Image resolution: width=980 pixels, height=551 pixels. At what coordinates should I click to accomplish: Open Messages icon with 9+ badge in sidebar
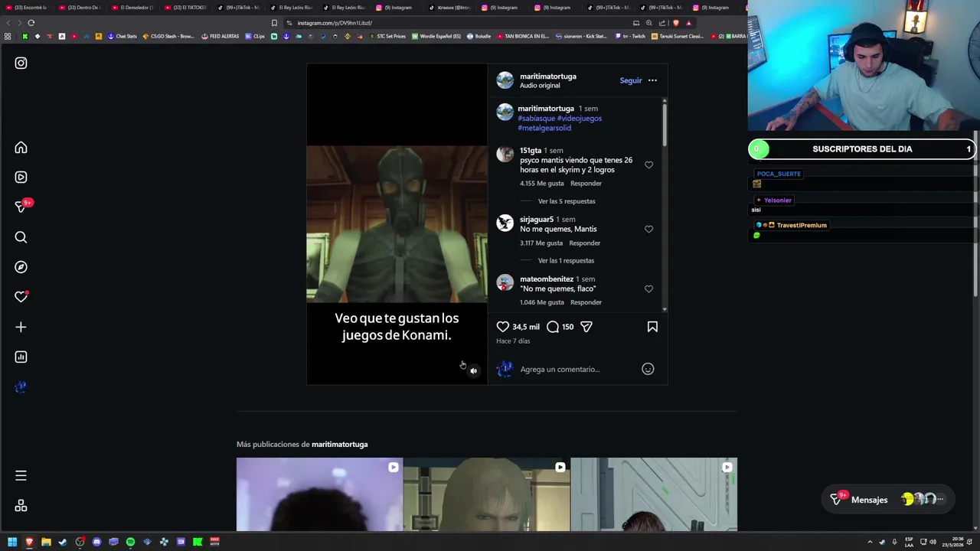point(21,207)
